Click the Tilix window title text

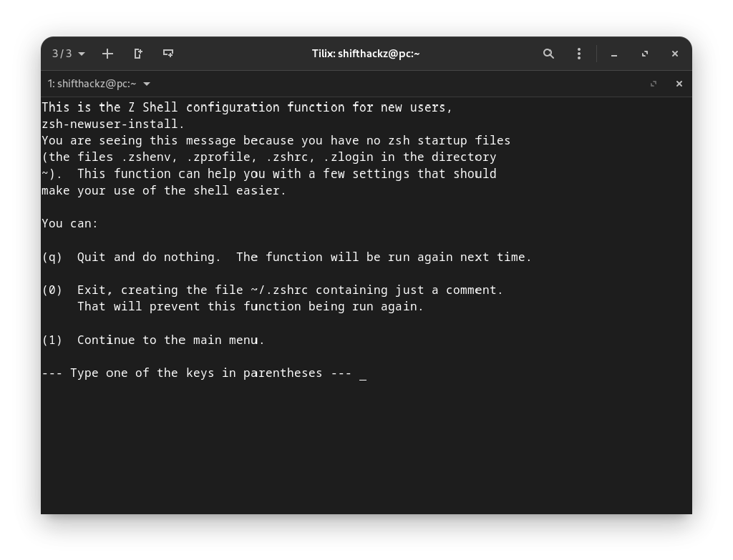366,54
